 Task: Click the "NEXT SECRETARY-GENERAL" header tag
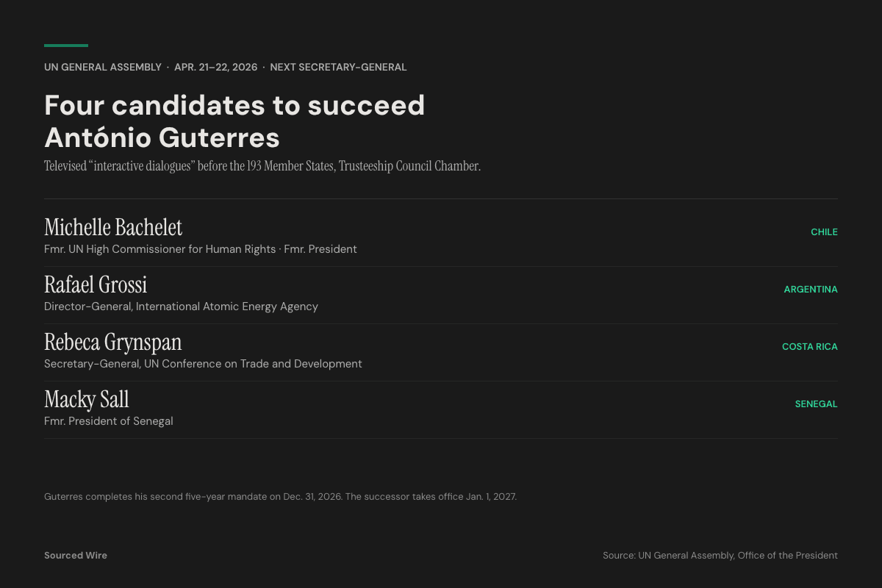click(x=338, y=67)
